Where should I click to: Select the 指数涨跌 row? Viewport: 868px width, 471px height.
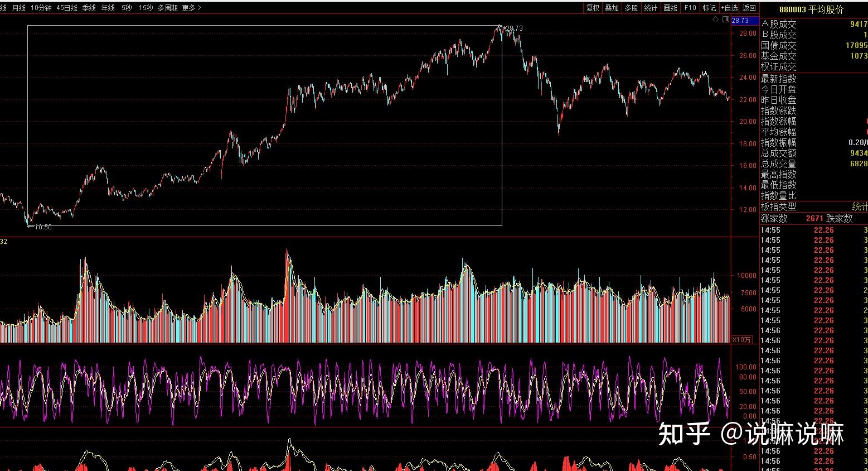tap(814, 110)
